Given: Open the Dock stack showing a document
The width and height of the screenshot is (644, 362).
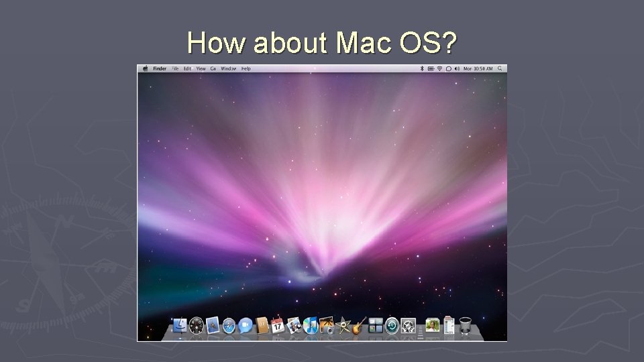Looking at the screenshot, I should point(449,324).
